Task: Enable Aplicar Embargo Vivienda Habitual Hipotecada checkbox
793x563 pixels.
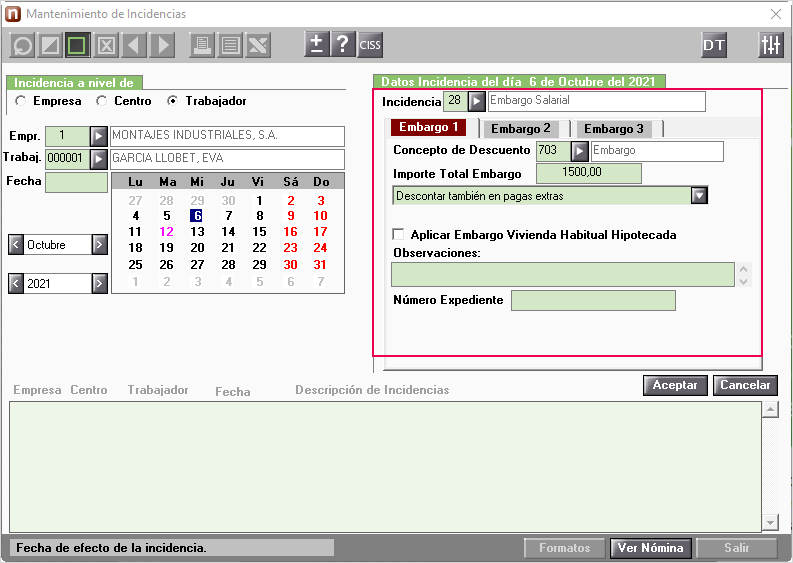Action: (x=399, y=234)
